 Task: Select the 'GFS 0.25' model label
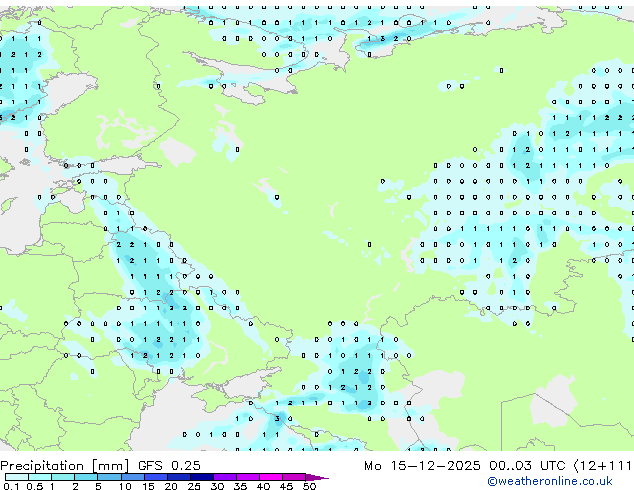pyautogui.click(x=169, y=466)
